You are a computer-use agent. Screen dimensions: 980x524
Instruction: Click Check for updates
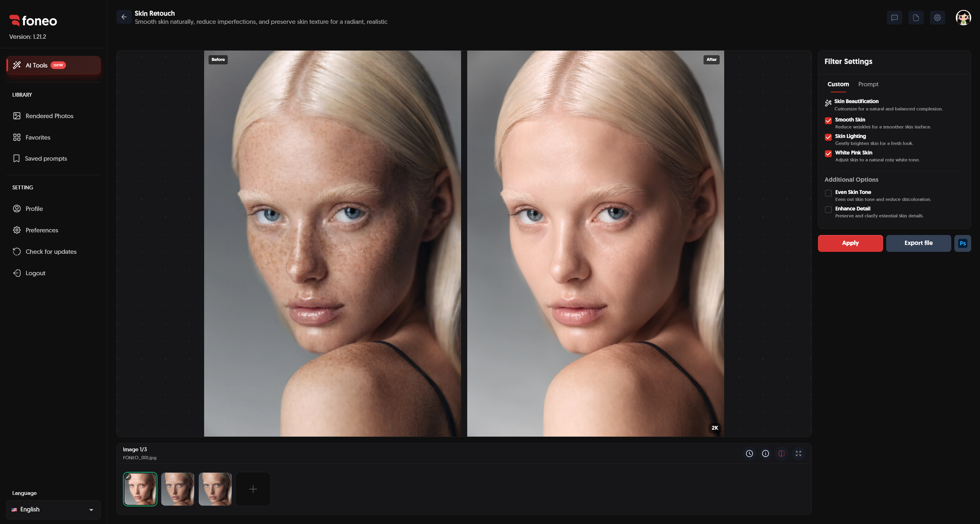[x=53, y=251]
